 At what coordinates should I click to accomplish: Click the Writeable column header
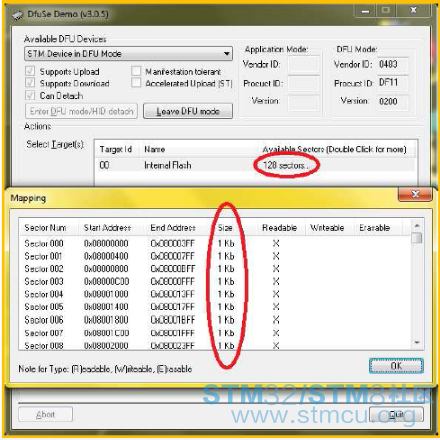click(x=329, y=228)
